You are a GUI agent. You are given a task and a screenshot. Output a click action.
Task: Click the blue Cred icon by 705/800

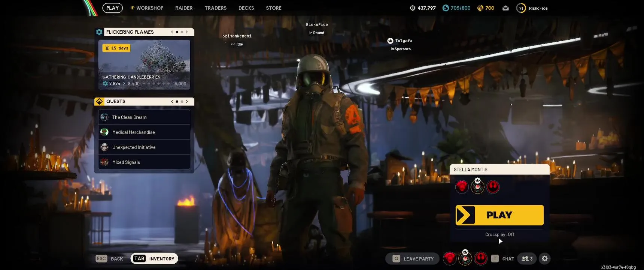446,8
